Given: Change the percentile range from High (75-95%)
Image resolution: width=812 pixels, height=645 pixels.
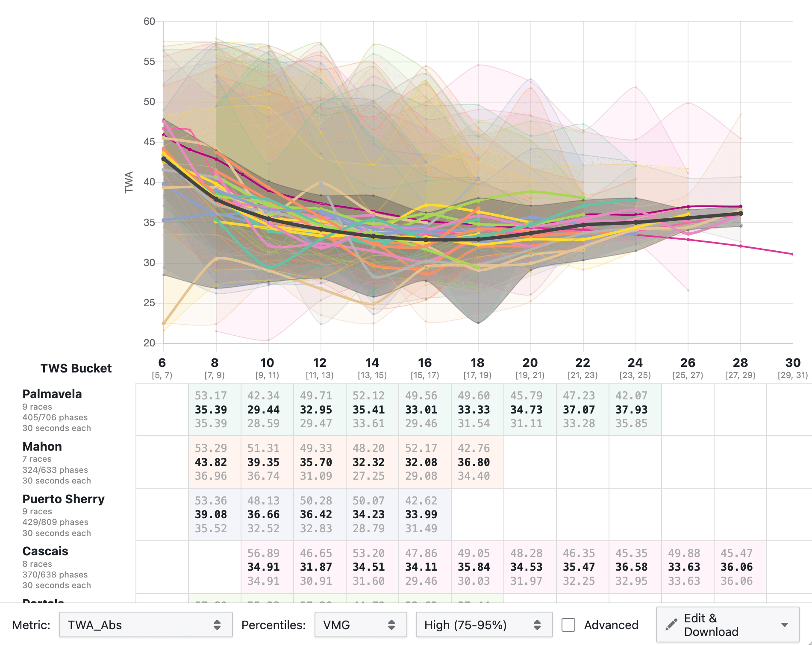Looking at the screenshot, I should (x=483, y=624).
